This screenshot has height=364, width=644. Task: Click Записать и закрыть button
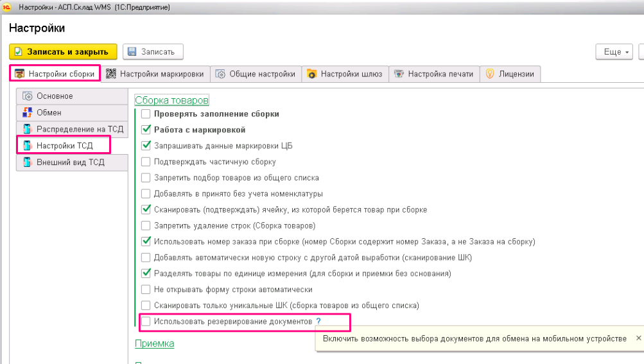[x=64, y=52]
